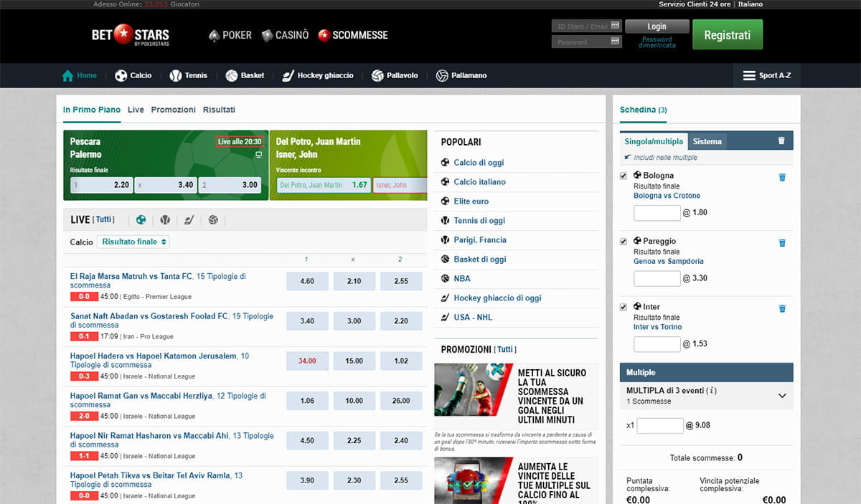This screenshot has height=504, width=861.
Task: Select the Calcio soccer ball icon
Action: (121, 75)
